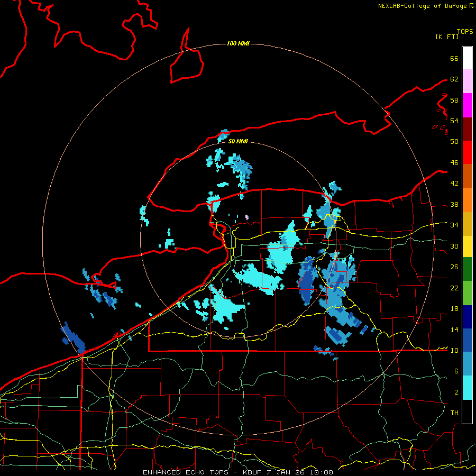The width and height of the screenshot is (476, 476).
Task: Click the ENHANCED ECHO TOPS caption text
Action: point(186,472)
